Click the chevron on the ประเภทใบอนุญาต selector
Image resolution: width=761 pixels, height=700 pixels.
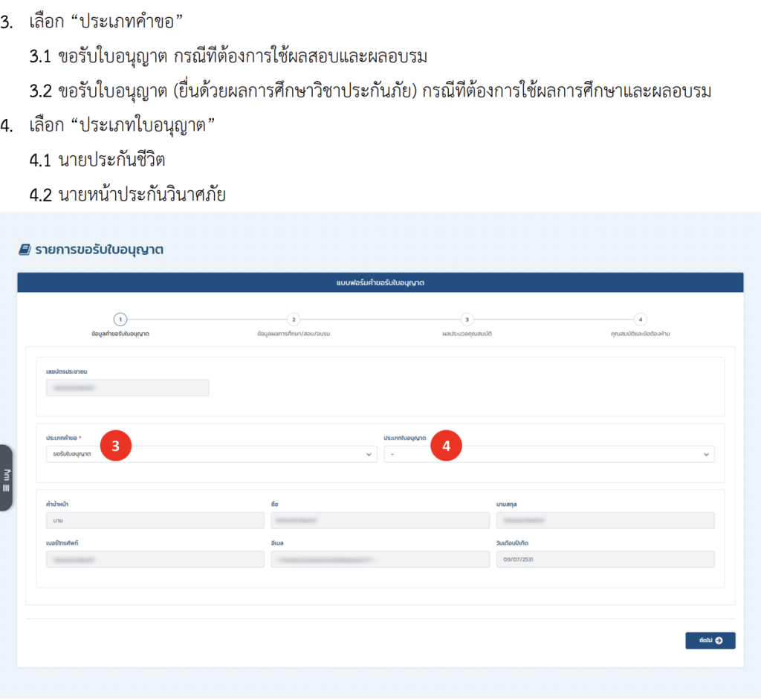[706, 454]
